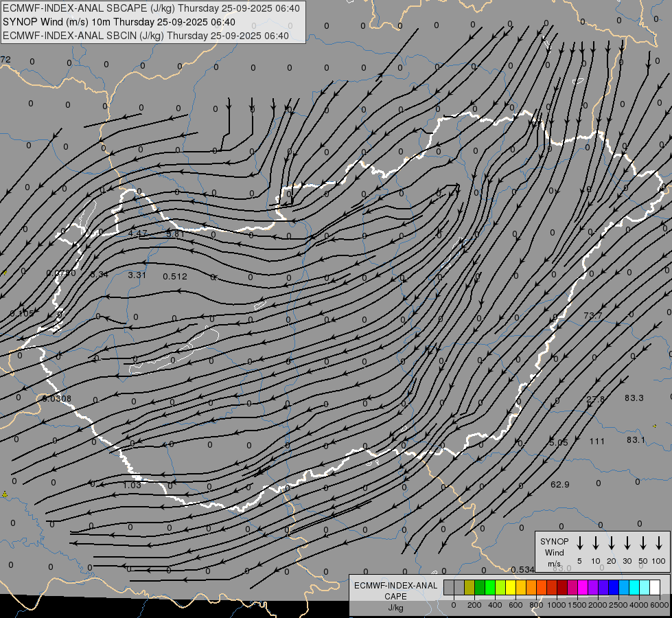672x618 pixels.
Task: Click the ECMWF-INDEX-ANAL CAPE legend title
Action: pos(395,591)
